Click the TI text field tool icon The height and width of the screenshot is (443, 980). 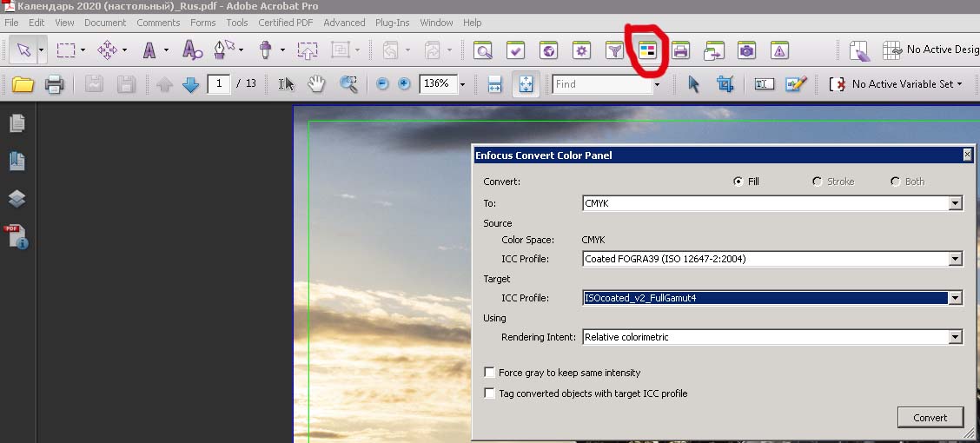coord(764,83)
